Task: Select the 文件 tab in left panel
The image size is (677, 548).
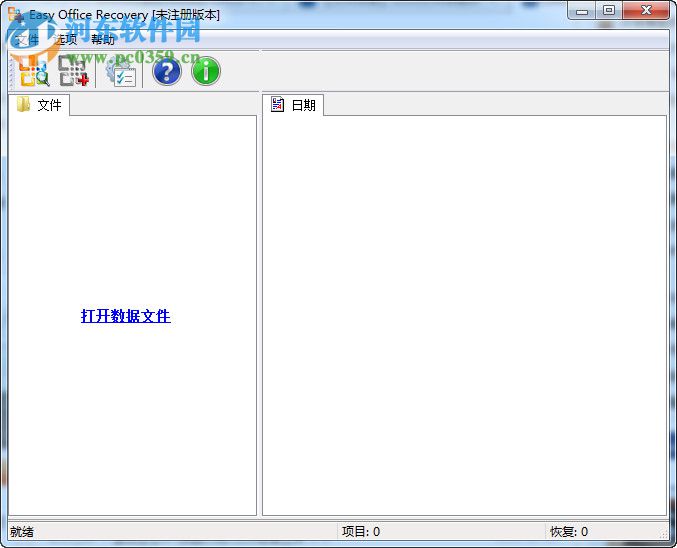Action: [x=39, y=105]
